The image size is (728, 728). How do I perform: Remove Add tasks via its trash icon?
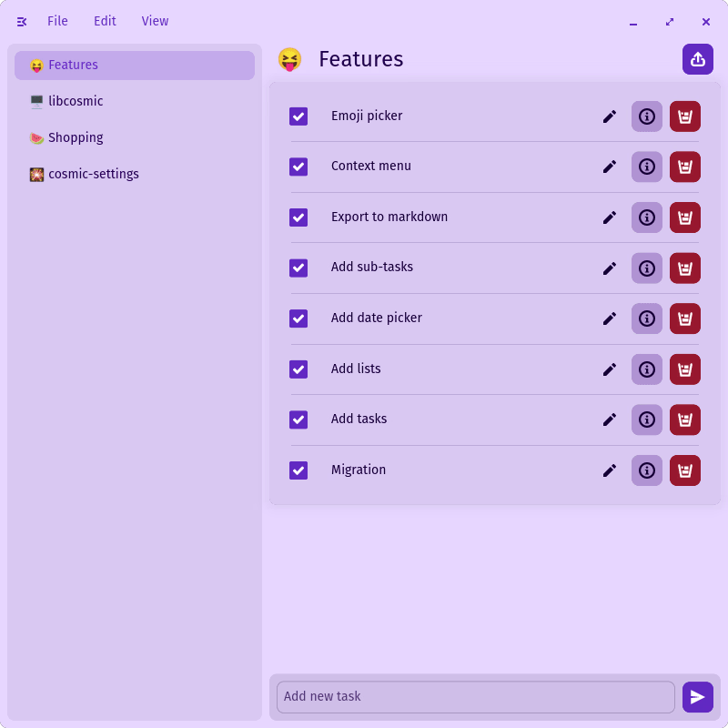pos(685,420)
